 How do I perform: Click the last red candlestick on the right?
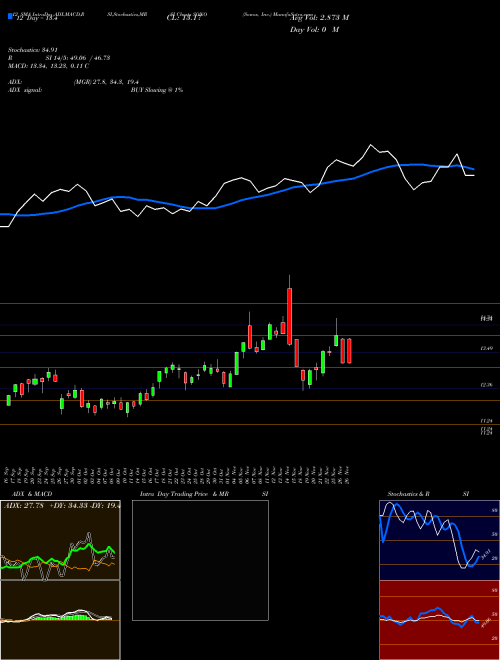click(x=349, y=351)
